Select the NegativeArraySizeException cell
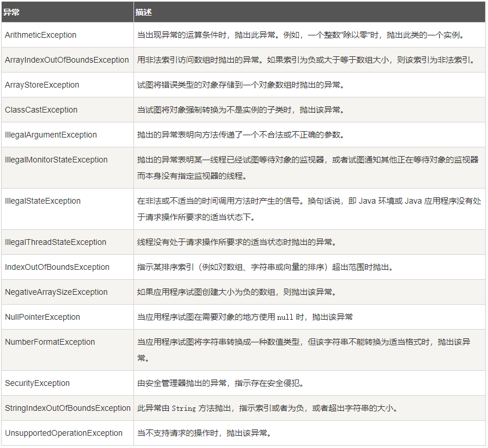The height and width of the screenshot is (448, 488). pos(67,292)
